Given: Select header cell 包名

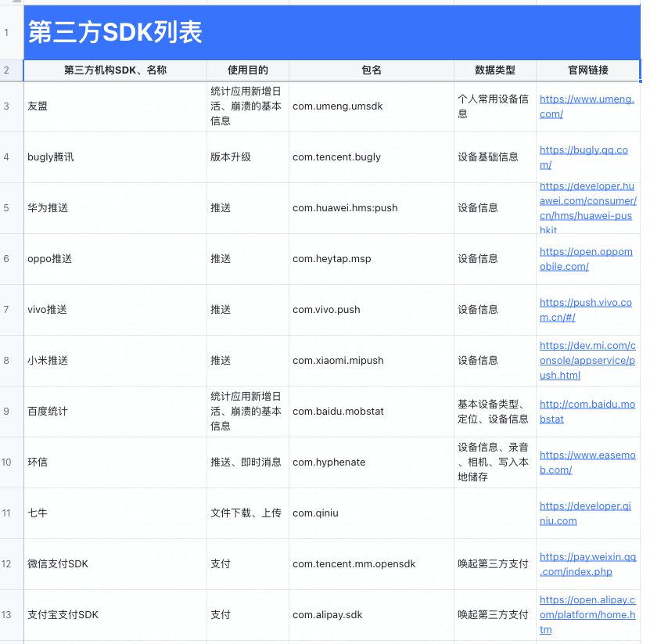Looking at the screenshot, I should pyautogui.click(x=371, y=70).
